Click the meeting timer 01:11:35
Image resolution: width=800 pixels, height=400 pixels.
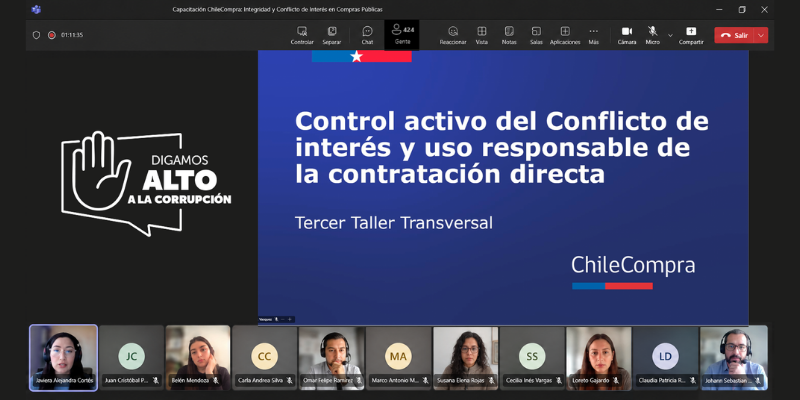[72, 35]
